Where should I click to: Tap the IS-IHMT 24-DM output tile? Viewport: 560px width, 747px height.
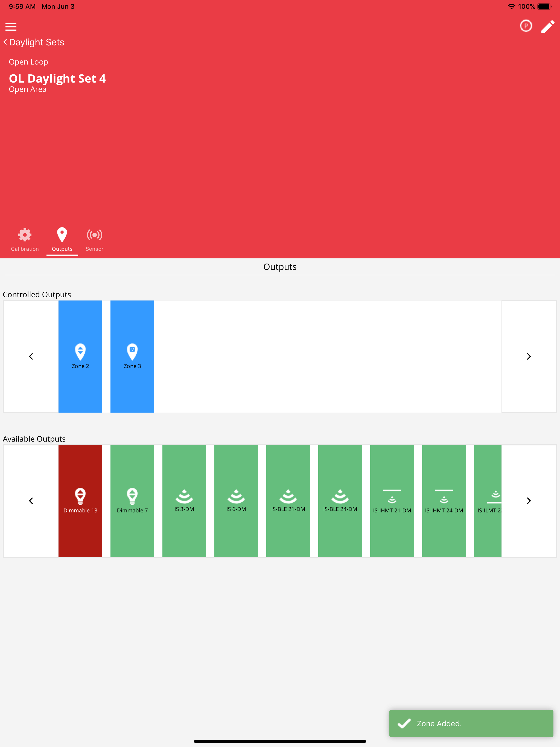(444, 500)
